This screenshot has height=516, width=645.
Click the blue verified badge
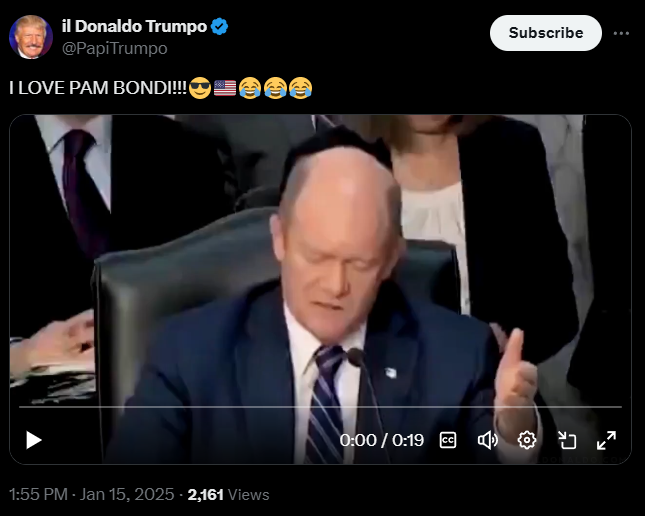(x=219, y=26)
